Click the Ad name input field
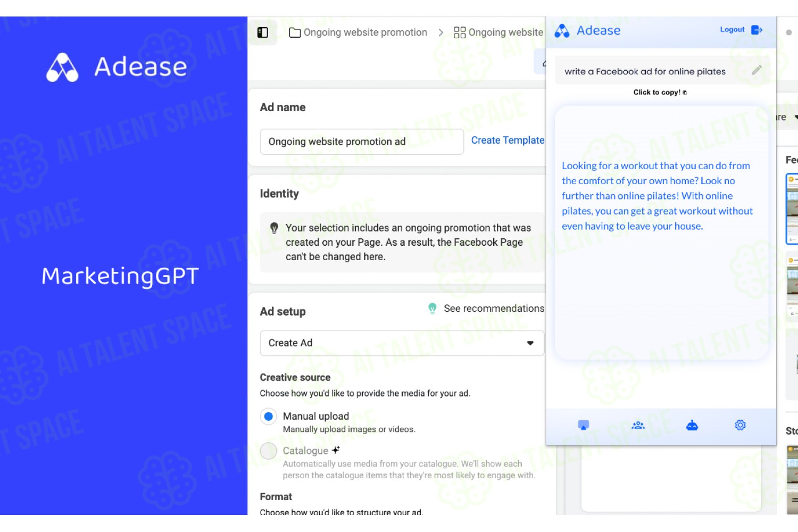This screenshot has height=532, width=798. coord(362,142)
